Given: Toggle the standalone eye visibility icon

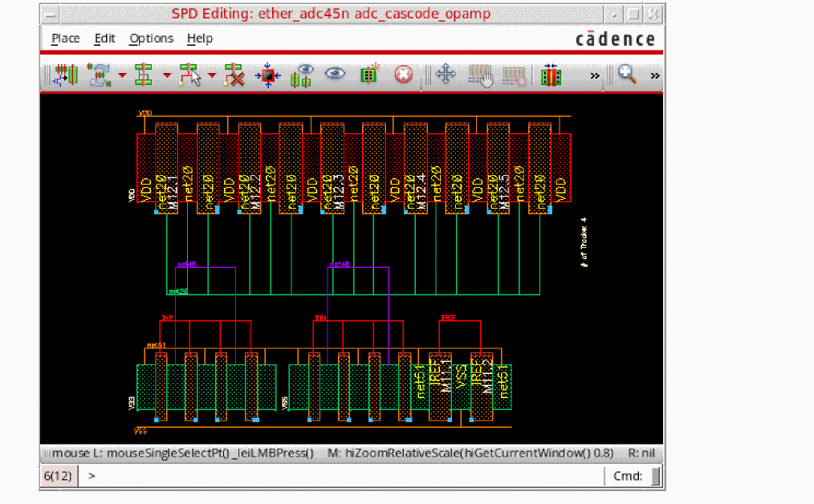Looking at the screenshot, I should pos(335,75).
